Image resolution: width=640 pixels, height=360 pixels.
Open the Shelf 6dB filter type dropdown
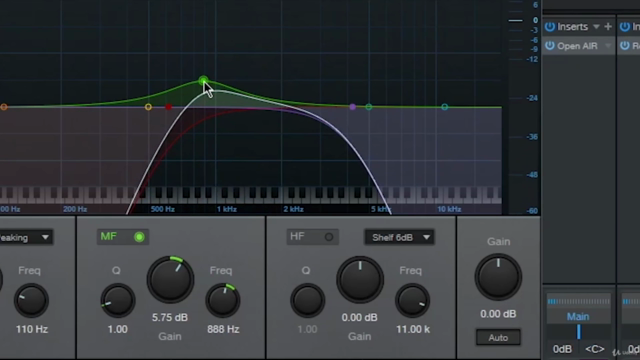(399, 237)
